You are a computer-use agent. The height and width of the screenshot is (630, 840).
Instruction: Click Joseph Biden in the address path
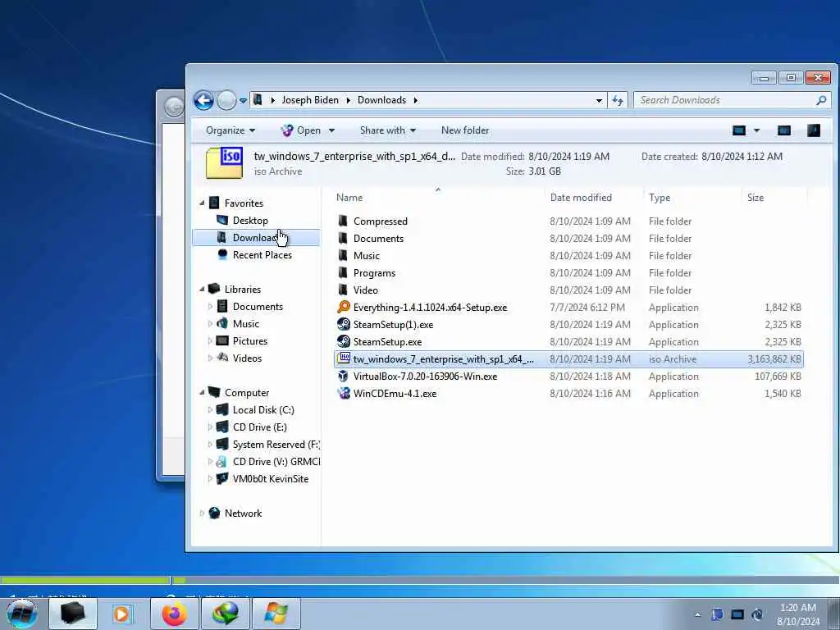310,100
